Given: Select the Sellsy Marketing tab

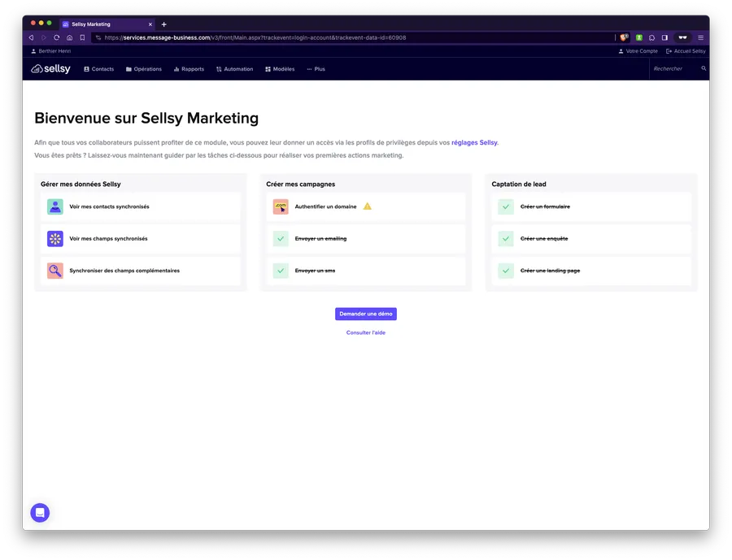Looking at the screenshot, I should click(107, 24).
